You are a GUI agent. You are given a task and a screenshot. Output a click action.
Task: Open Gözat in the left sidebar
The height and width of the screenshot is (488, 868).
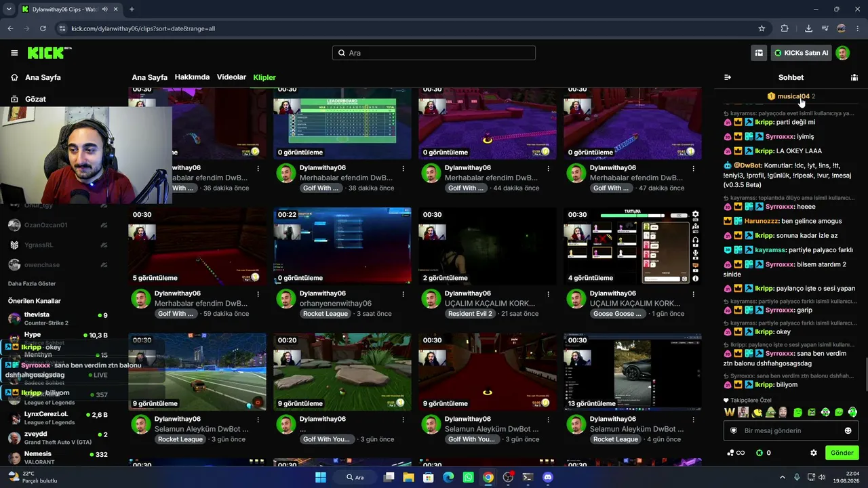pos(35,99)
